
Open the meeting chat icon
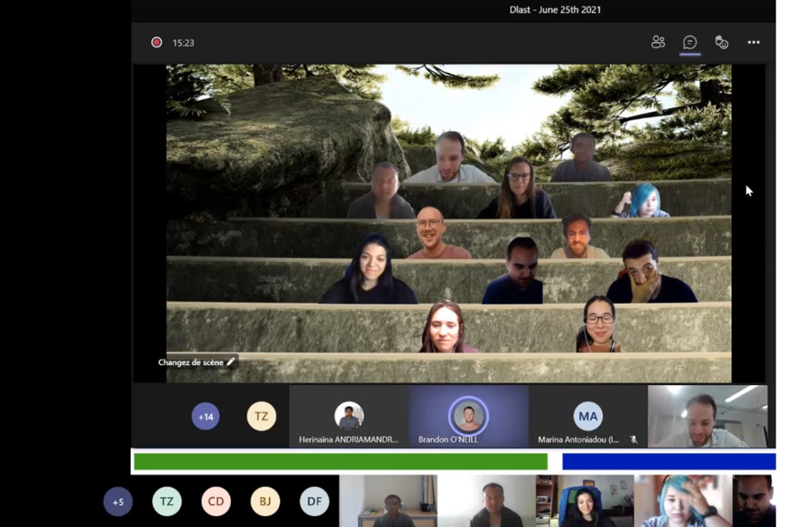[x=690, y=42]
